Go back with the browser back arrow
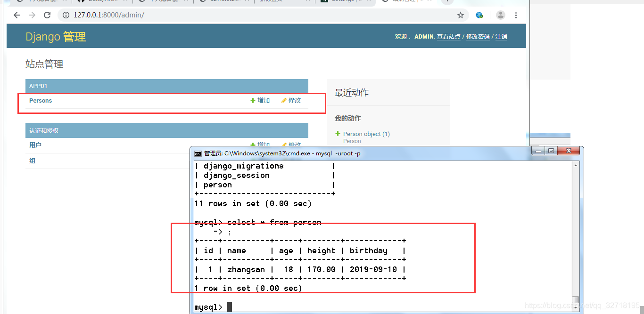The image size is (644, 314). (17, 15)
